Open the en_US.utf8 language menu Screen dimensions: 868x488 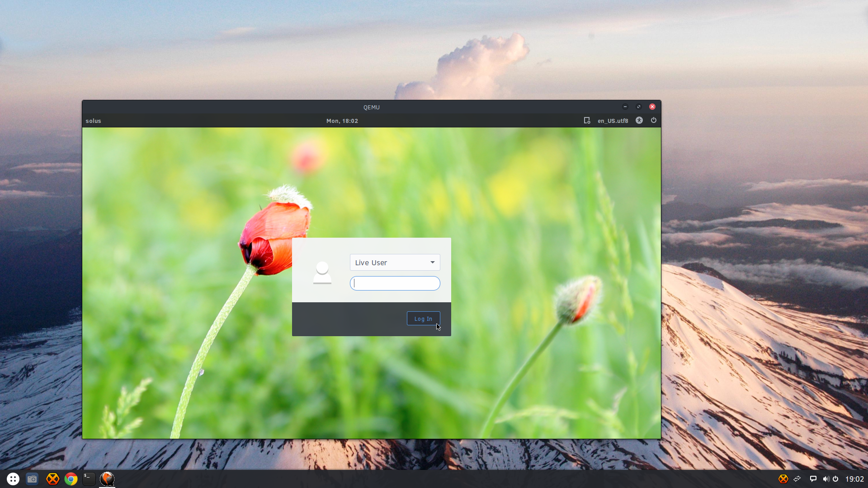[x=613, y=121]
